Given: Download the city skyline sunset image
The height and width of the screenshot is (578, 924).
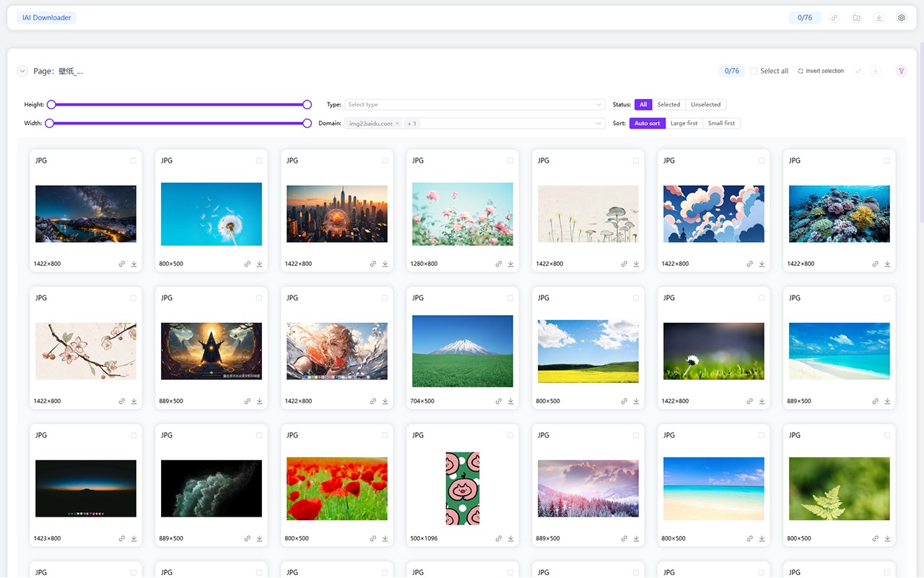Looking at the screenshot, I should pos(385,264).
